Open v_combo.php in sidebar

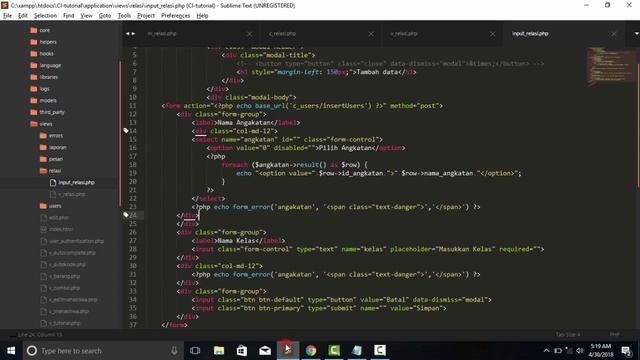tap(60, 288)
